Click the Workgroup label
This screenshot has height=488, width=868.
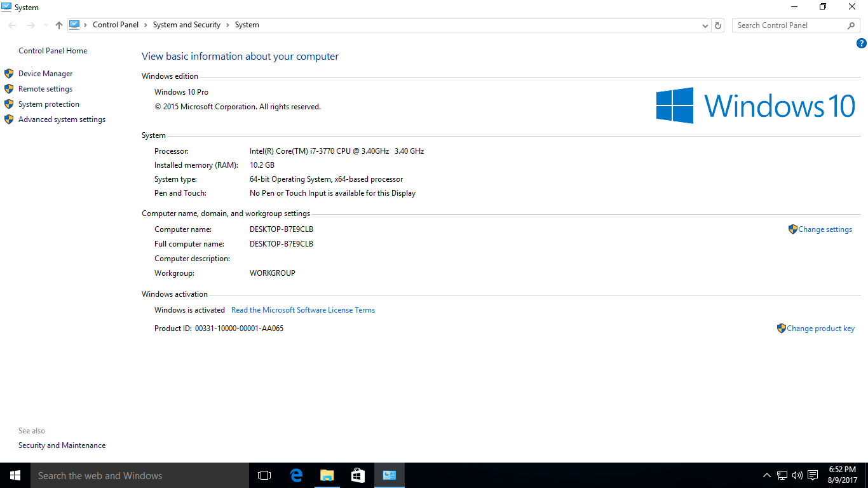click(174, 273)
